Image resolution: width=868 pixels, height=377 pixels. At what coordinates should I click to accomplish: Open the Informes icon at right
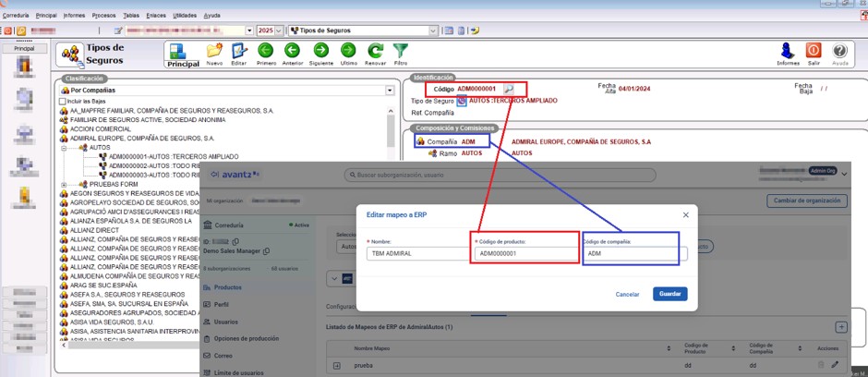tap(788, 51)
